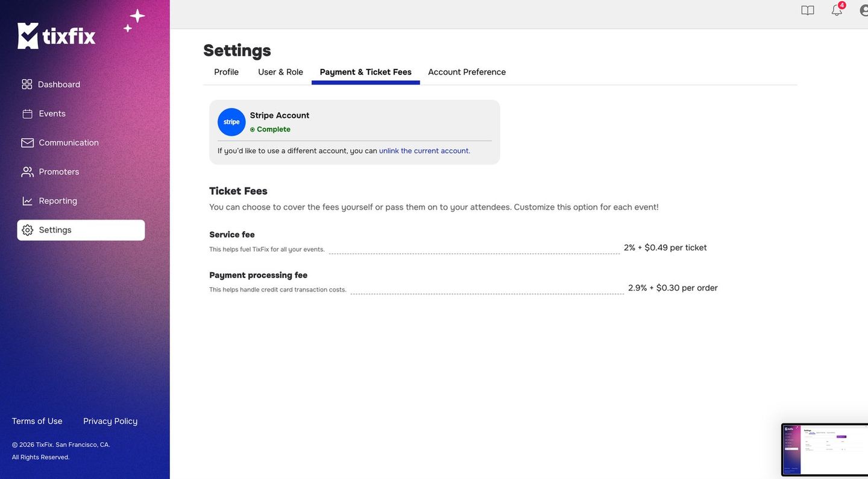The height and width of the screenshot is (479, 868).
Task: Click unlink the current account link
Action: [424, 151]
